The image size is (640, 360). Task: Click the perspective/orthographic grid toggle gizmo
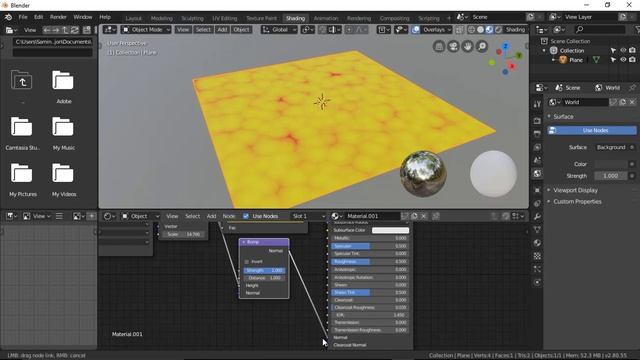pos(439,47)
